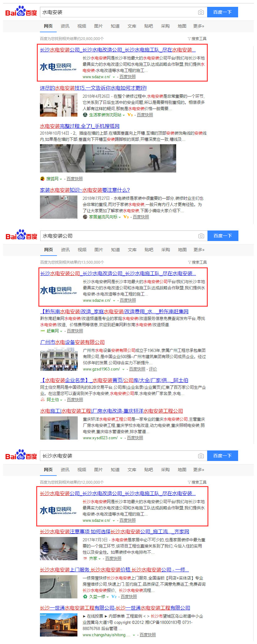Click floor-pipes thumbnail of 齐家网 result
257x644 pixels.
(x=59, y=549)
